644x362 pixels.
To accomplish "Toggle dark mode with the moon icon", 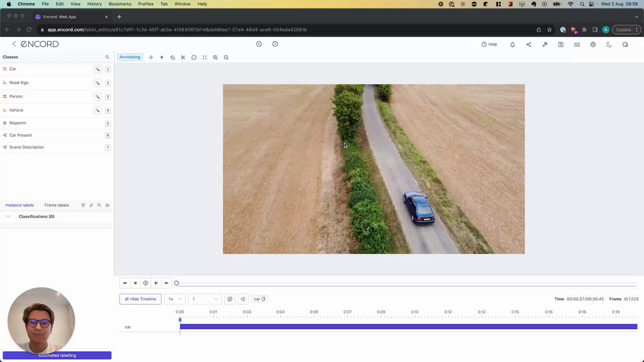I will pos(609,44).
